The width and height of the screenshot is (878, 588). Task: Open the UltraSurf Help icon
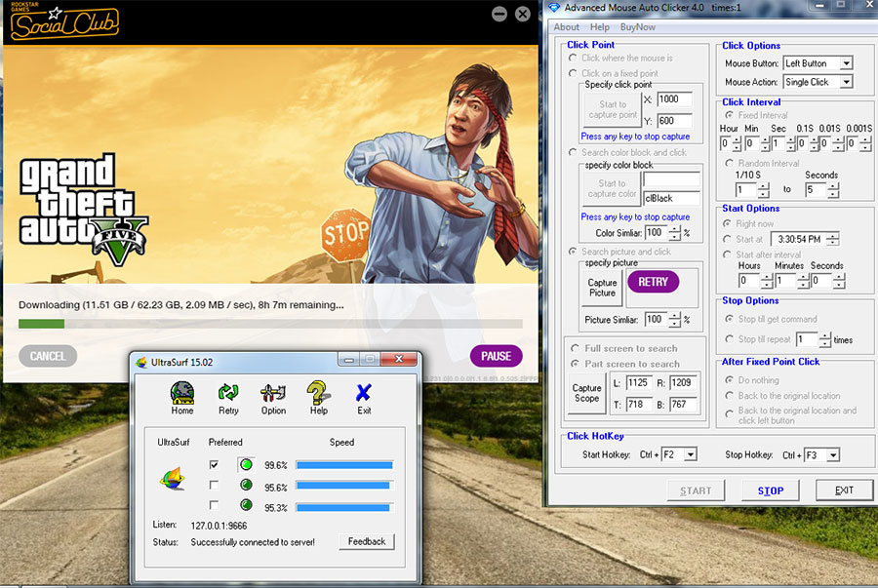tap(318, 393)
